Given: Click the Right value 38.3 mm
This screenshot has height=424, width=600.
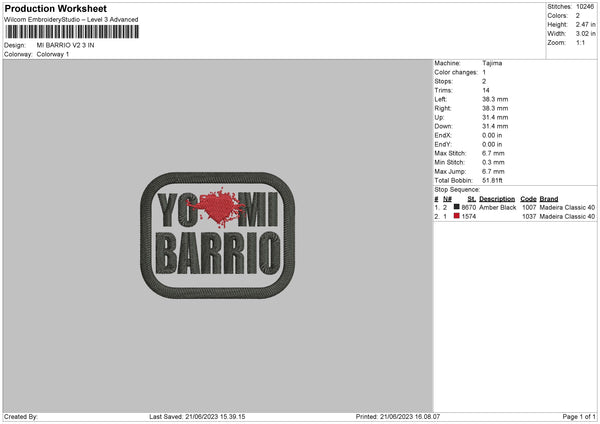Looking at the screenshot, I should coord(495,108).
